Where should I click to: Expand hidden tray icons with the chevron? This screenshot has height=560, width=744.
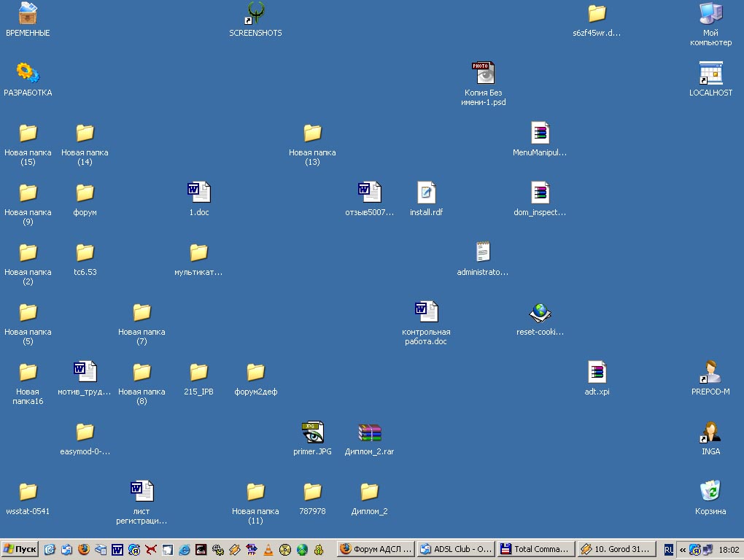tap(683, 549)
